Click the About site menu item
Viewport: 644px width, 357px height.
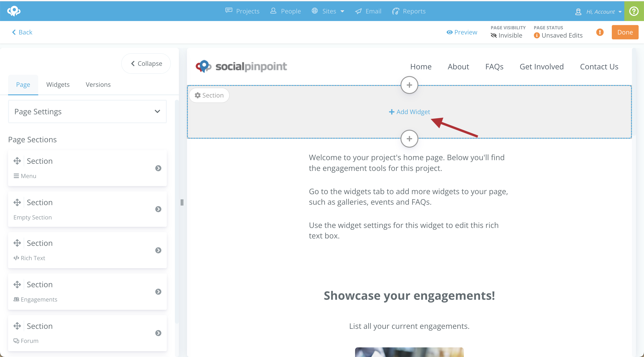coord(458,66)
